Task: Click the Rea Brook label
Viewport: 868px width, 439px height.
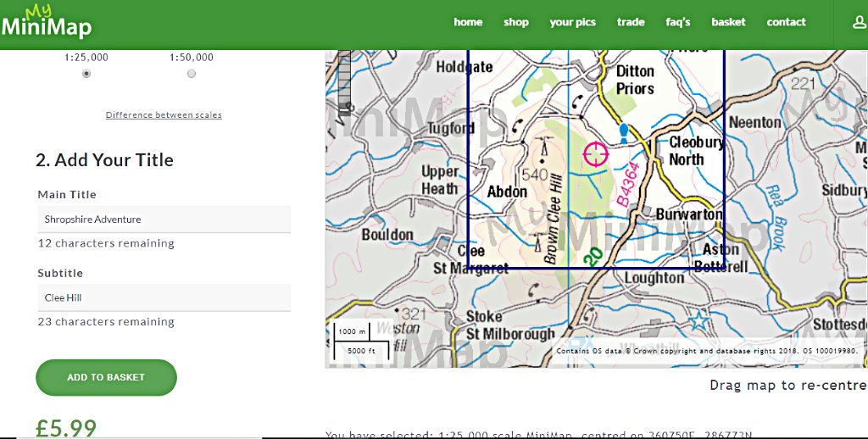Action: click(x=775, y=217)
